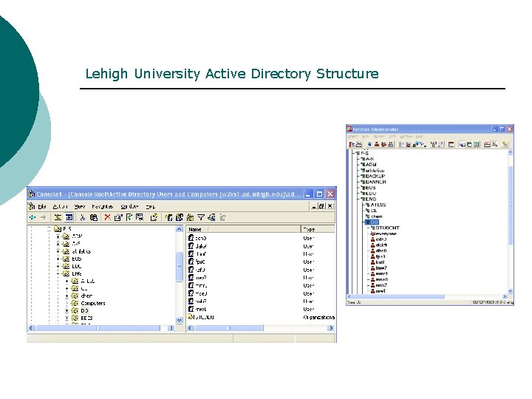Select athletics in NetWare Administrator tree
532x399 pixels.
pyautogui.click(x=375, y=171)
